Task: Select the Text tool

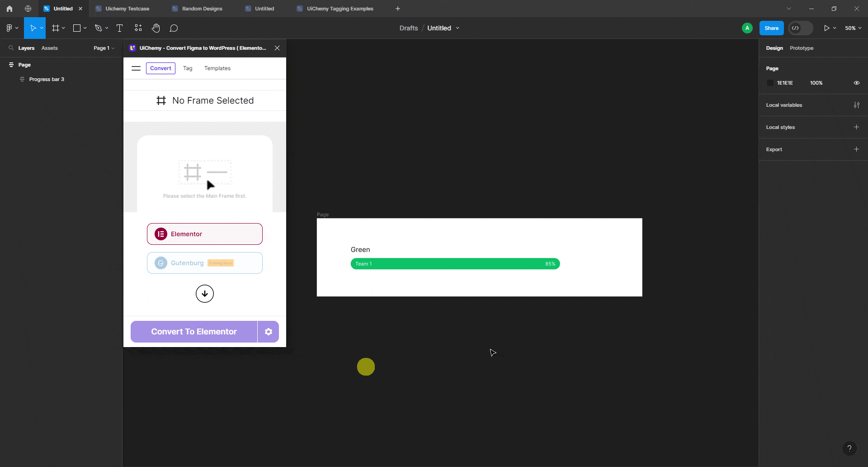Action: click(x=119, y=28)
